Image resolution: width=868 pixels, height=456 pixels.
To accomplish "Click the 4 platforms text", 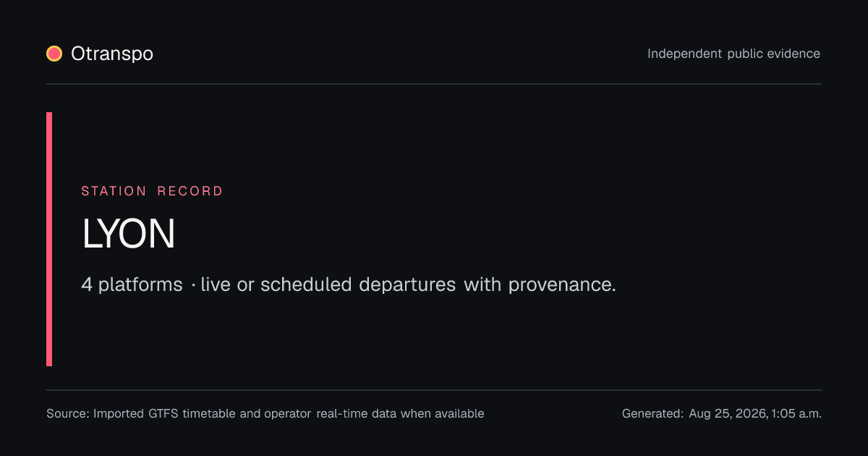I will [x=132, y=284].
